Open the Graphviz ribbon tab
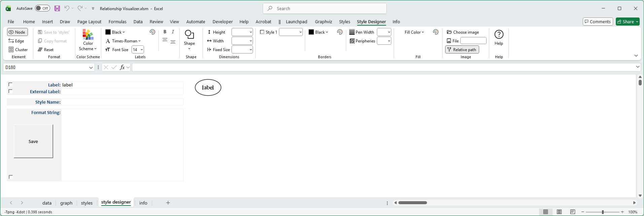644x216 pixels. (323, 22)
